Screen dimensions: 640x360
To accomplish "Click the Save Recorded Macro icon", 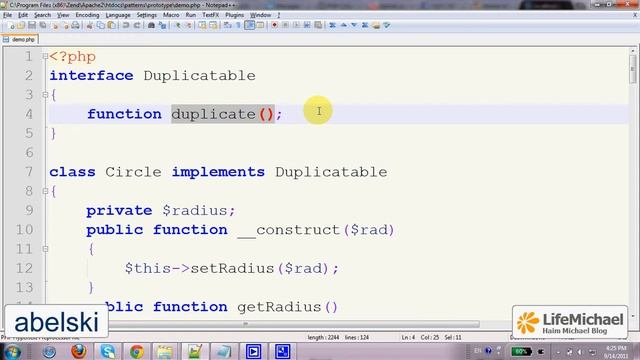I will tap(318, 25).
